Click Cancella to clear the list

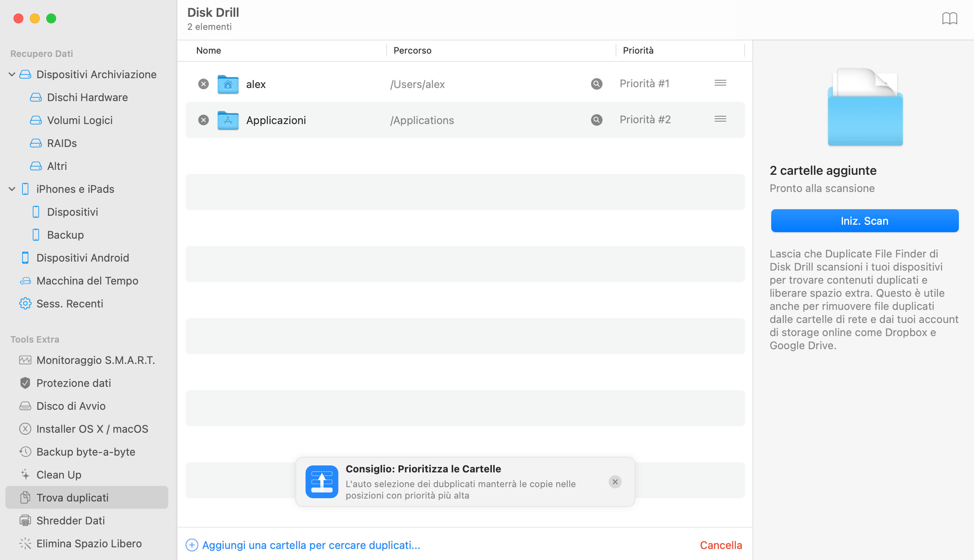coord(721,545)
